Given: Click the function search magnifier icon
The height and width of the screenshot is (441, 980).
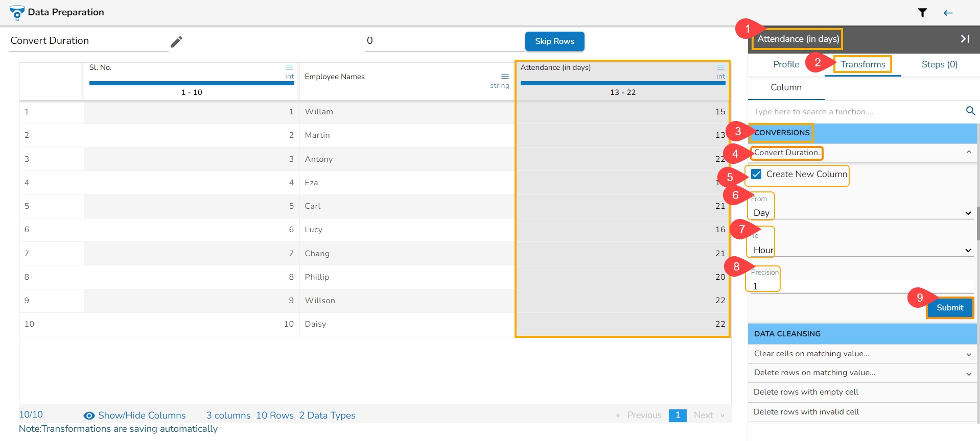Looking at the screenshot, I should 970,111.
